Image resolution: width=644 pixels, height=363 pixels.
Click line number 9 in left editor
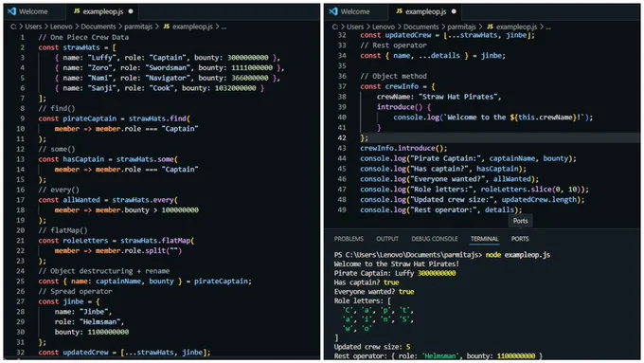point(22,118)
